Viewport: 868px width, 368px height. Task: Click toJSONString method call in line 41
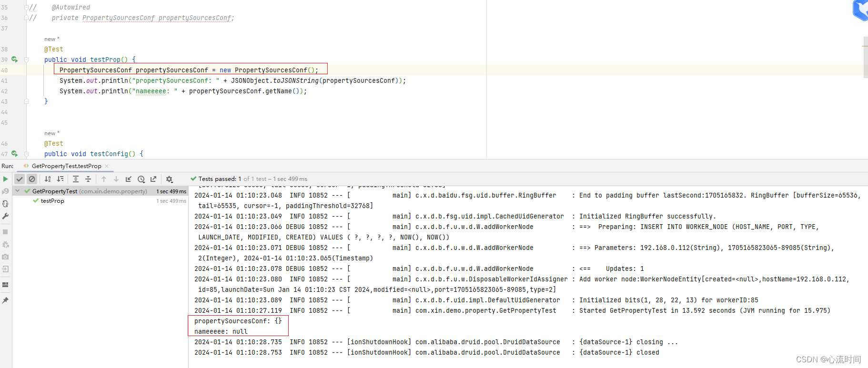295,80
